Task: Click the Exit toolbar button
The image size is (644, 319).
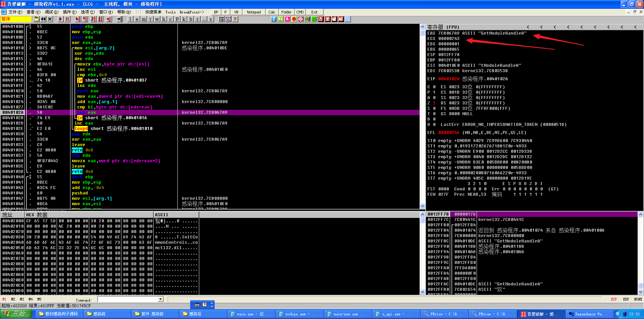Action: tap(314, 12)
